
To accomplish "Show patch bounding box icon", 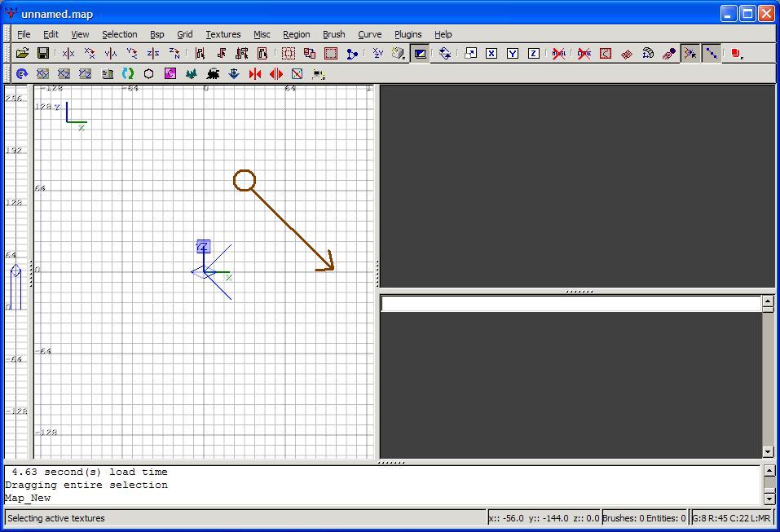I will (606, 53).
